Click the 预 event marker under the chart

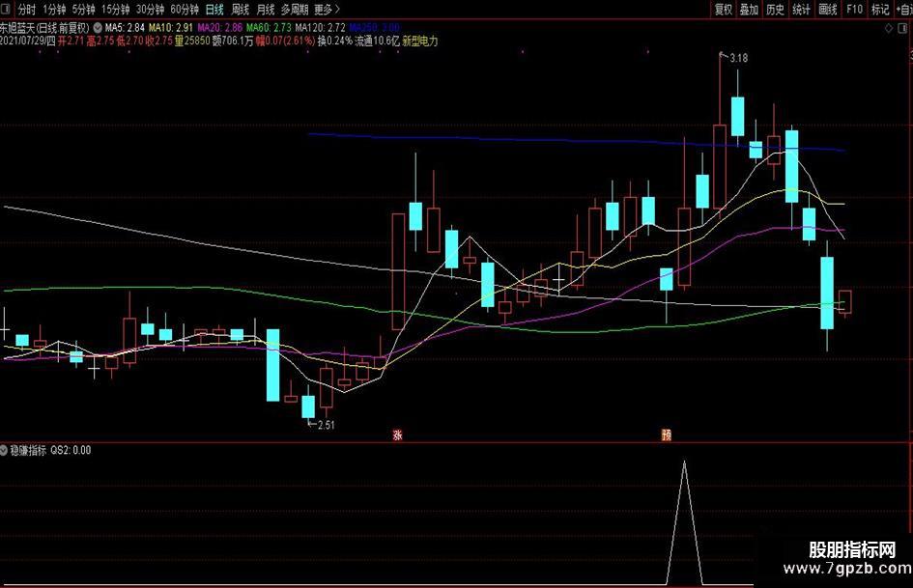pos(666,434)
